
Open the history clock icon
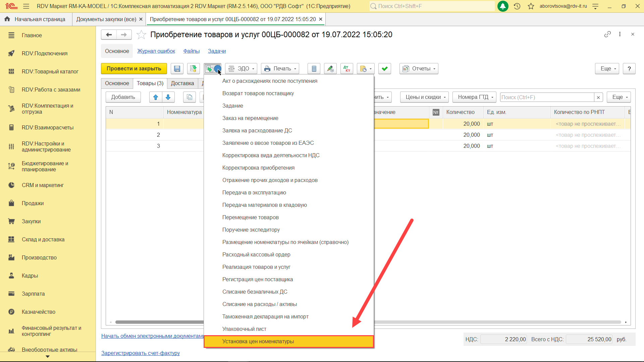coord(517,6)
